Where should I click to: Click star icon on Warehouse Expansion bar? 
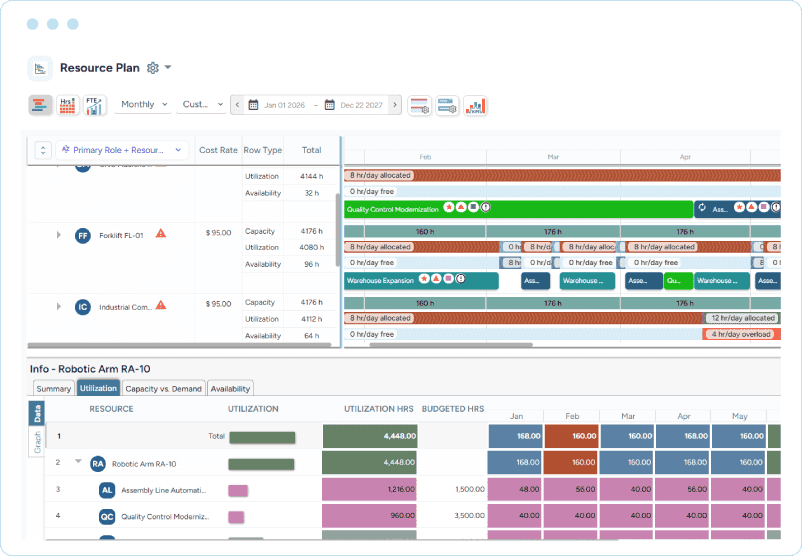[x=424, y=279]
